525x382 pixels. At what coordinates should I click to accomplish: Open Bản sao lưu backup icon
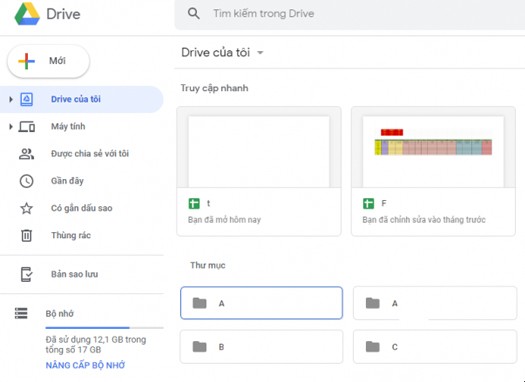tap(26, 274)
